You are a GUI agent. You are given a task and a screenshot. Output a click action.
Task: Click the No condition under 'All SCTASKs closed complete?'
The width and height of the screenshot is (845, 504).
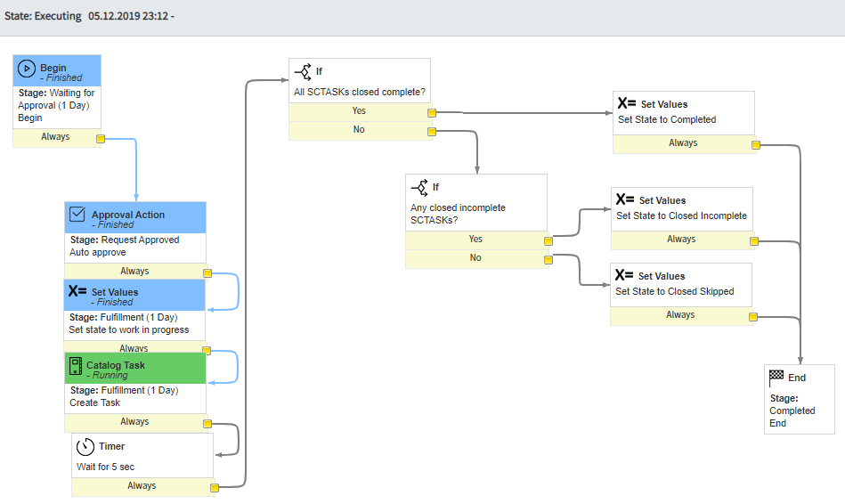click(359, 130)
